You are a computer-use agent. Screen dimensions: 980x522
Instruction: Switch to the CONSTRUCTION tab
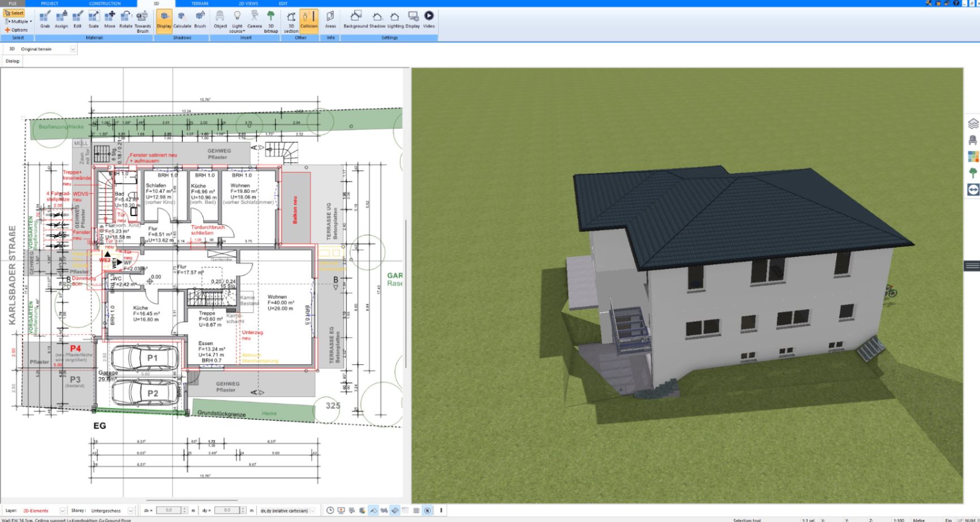[x=105, y=3]
